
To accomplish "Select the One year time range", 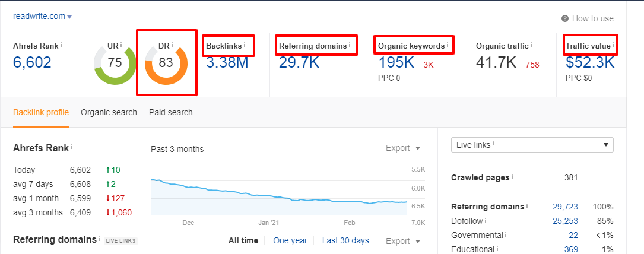I will click(290, 240).
